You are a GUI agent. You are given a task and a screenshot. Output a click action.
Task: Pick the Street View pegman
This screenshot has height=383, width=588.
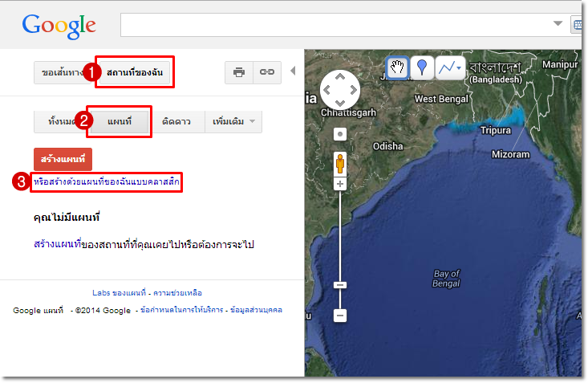click(340, 164)
